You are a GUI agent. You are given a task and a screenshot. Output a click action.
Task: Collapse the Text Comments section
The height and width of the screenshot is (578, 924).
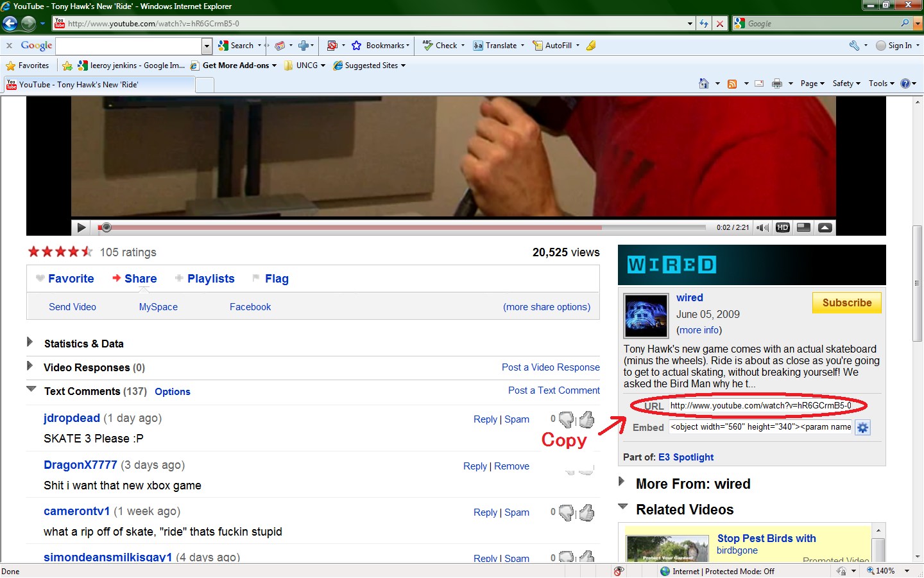tap(31, 389)
